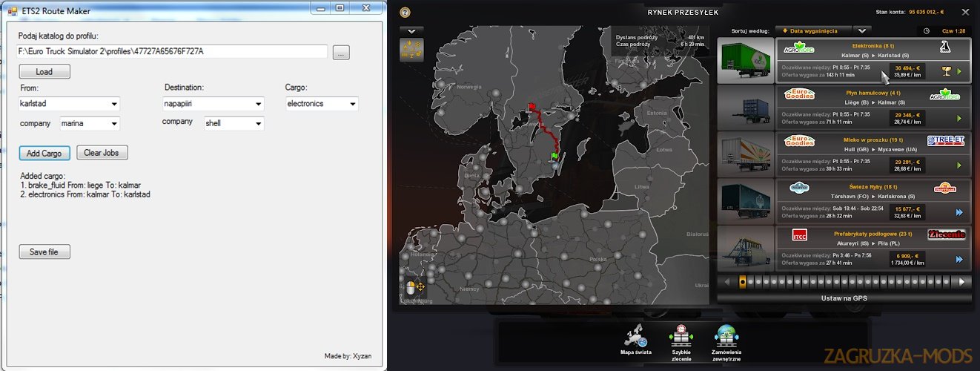Image resolution: width=980 pixels, height=371 pixels.
Task: Open the help question mark icon
Action: tap(405, 12)
